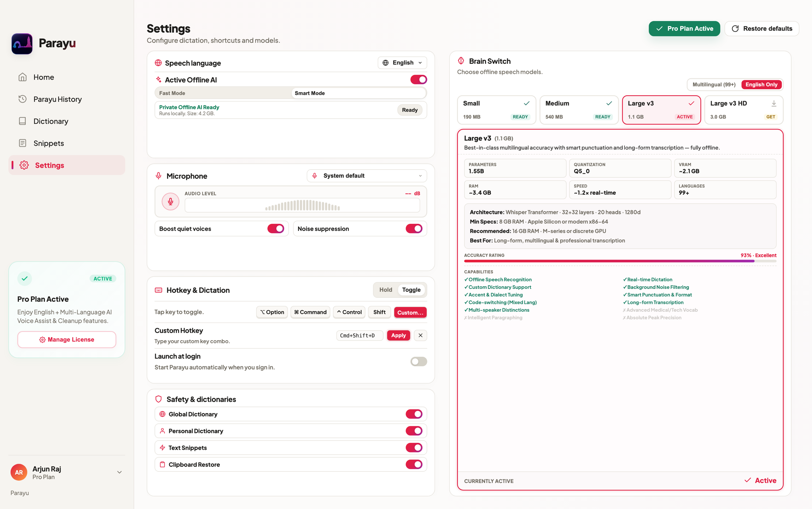Click the Microphone section header icon
The height and width of the screenshot is (509, 812).
(x=159, y=176)
